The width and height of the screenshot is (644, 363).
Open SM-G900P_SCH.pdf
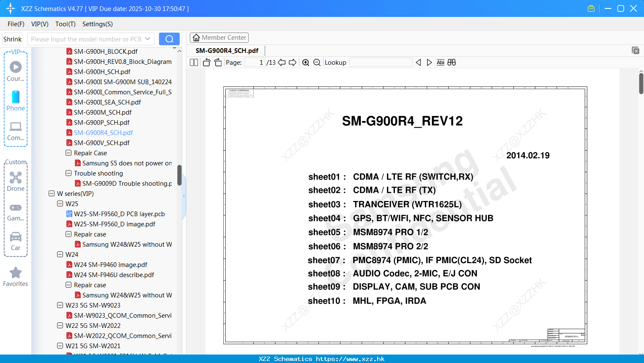(101, 122)
